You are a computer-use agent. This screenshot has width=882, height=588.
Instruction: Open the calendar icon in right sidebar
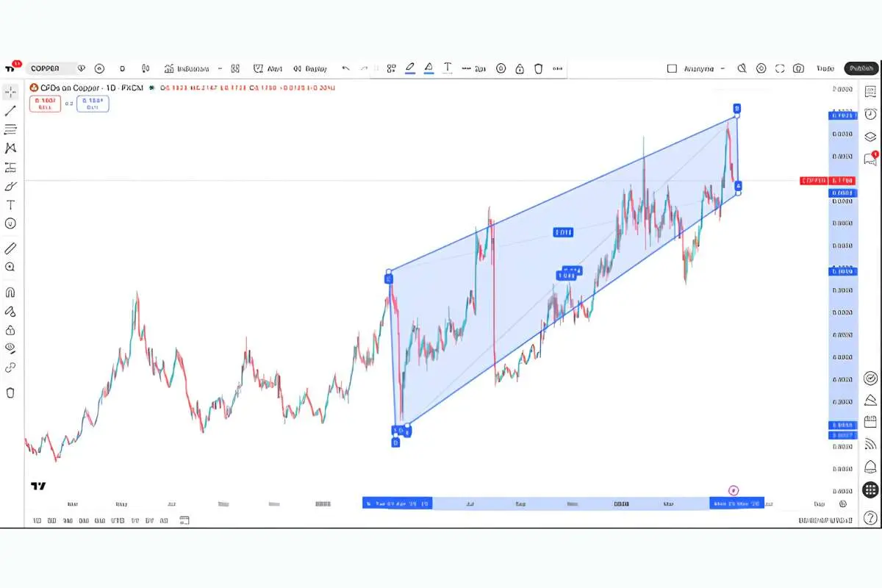click(x=870, y=423)
